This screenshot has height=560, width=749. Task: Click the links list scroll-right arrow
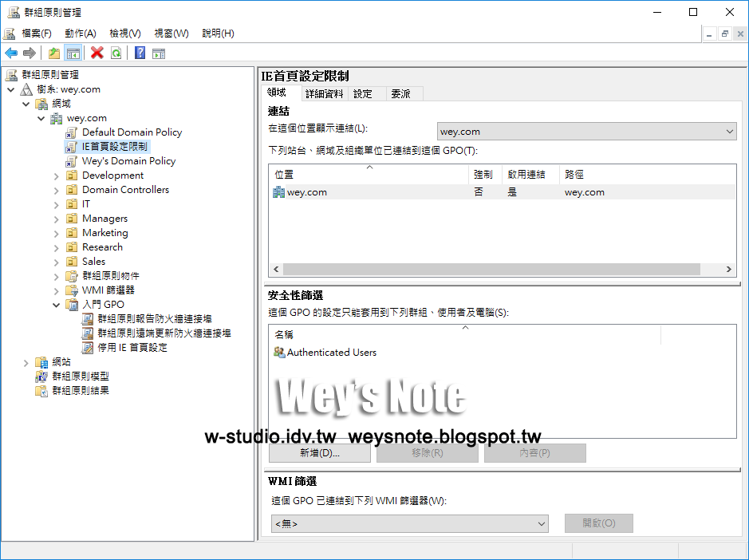(729, 269)
